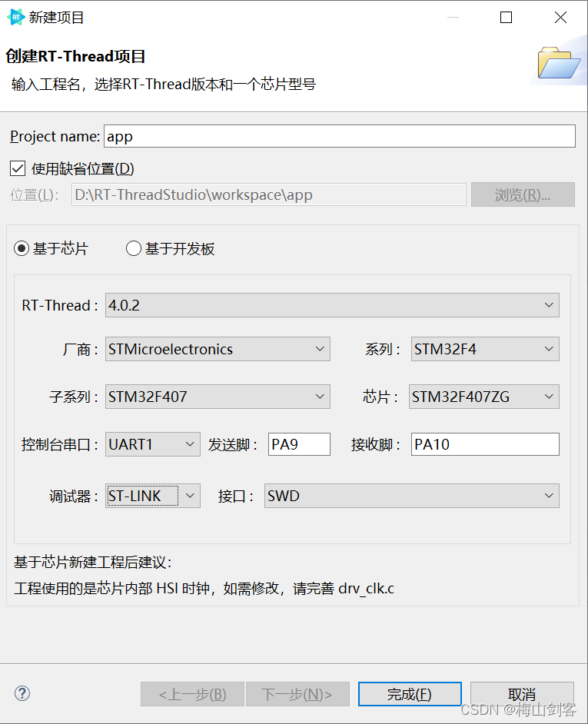Image resolution: width=588 pixels, height=724 pixels.
Task: Click 取消 to cancel the dialog
Action: click(522, 694)
